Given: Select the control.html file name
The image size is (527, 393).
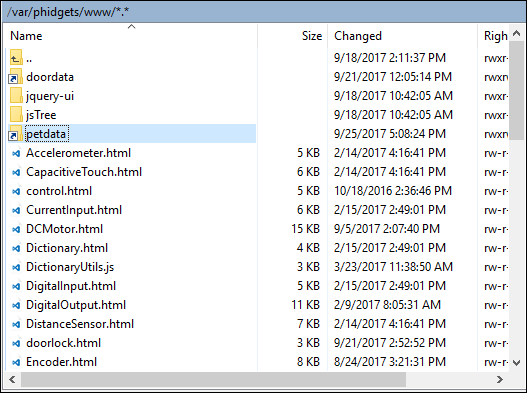Looking at the screenshot, I should (59, 191).
